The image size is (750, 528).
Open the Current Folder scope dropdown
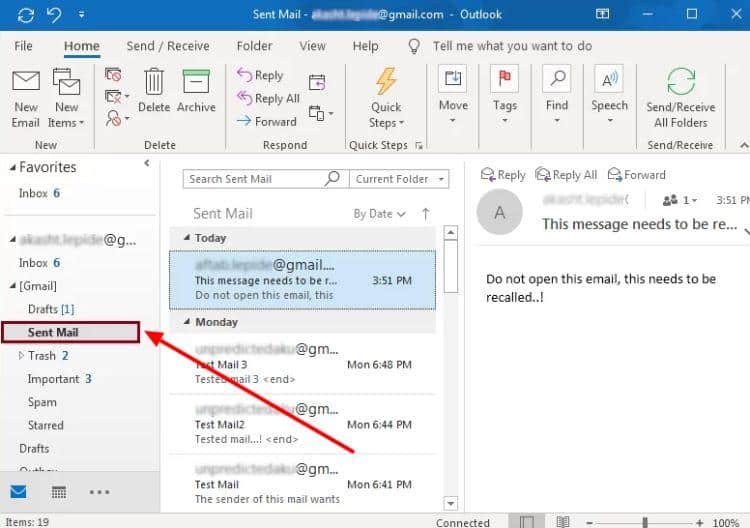[399, 179]
